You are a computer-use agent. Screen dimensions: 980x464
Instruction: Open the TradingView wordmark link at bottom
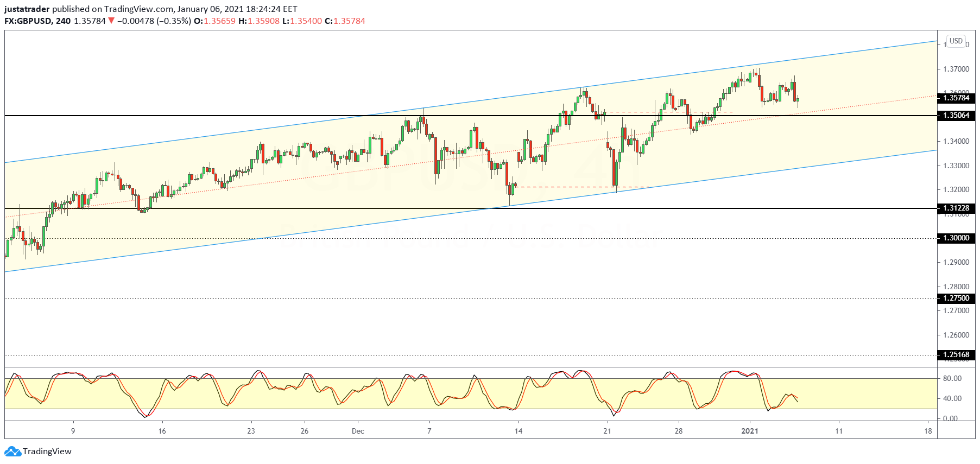[x=47, y=452]
